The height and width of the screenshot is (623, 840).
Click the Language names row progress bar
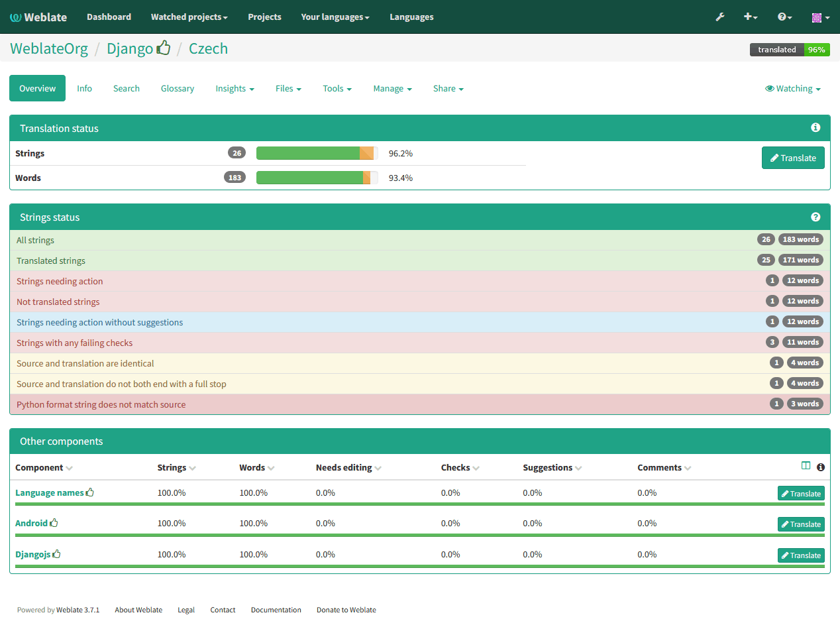click(420, 504)
